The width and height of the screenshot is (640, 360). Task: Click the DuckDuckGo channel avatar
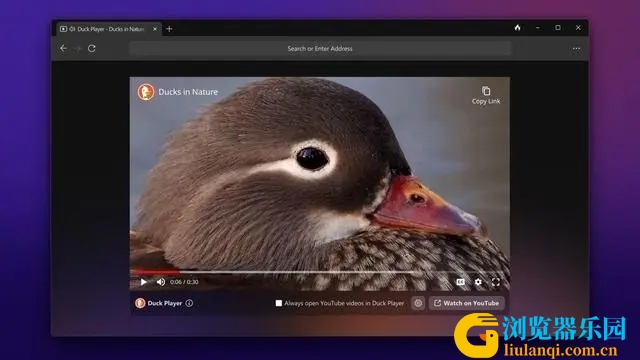point(145,92)
